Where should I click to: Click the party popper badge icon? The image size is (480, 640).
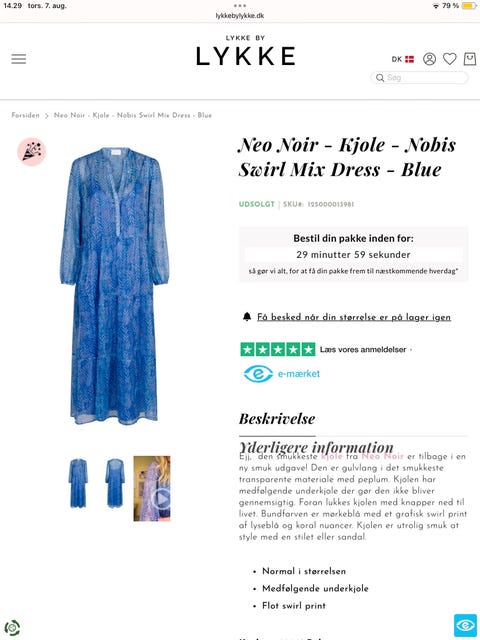pos(31,152)
